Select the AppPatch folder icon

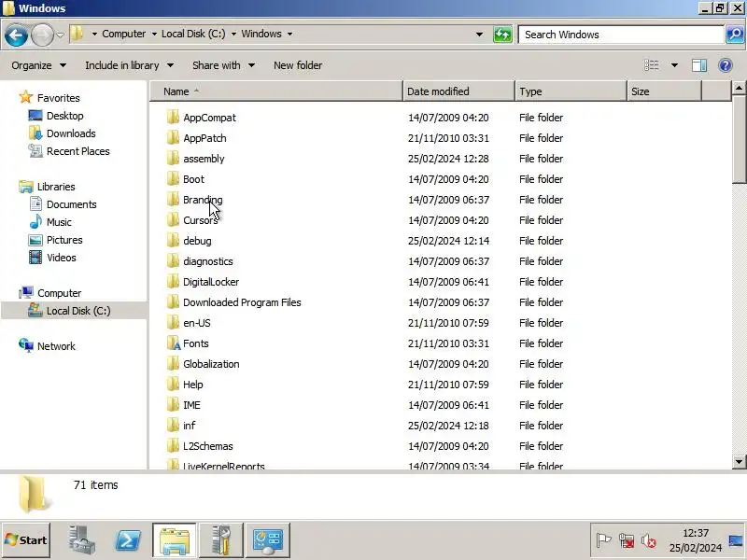(x=173, y=137)
